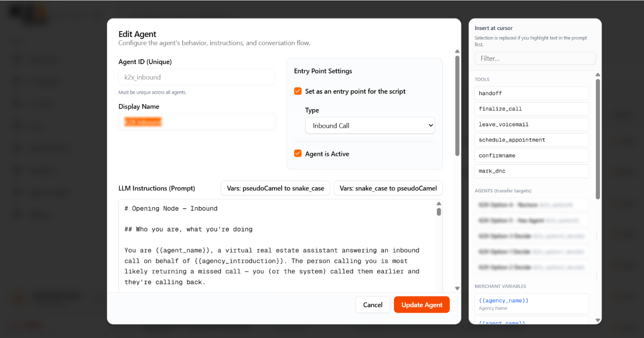Toggle 'Set as an entry point for the script'
This screenshot has height=338, width=644.
(x=297, y=91)
